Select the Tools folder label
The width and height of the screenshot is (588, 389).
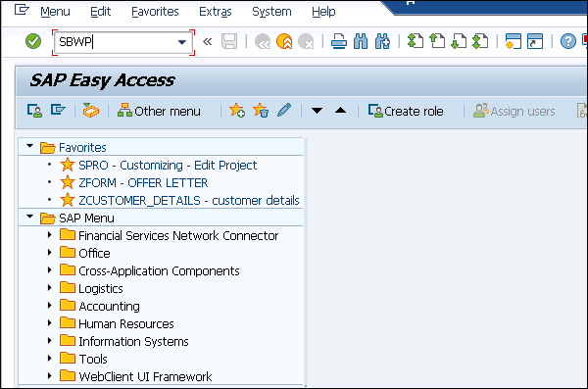tap(93, 359)
